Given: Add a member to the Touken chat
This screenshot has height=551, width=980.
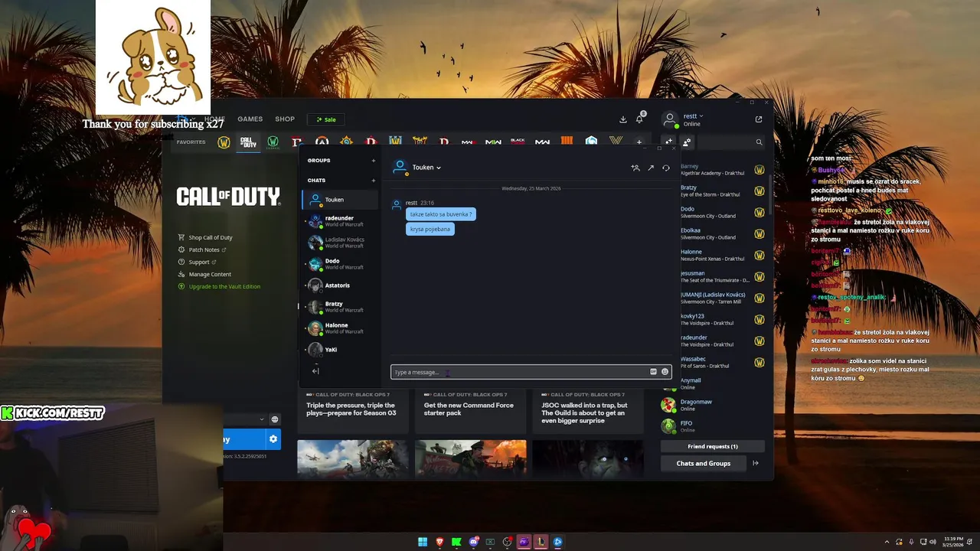Looking at the screenshot, I should tap(635, 168).
